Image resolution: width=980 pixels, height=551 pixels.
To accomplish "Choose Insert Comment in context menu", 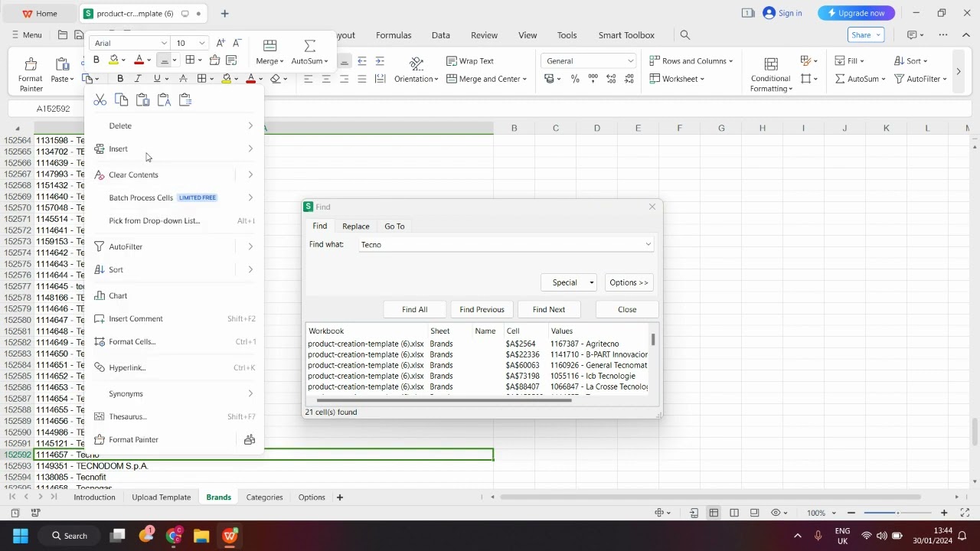I will pyautogui.click(x=175, y=318).
